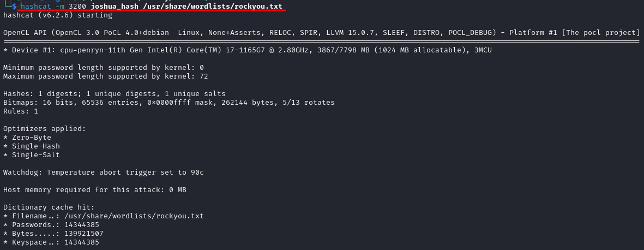
Task: Click the dollar prompt symbol
Action: pyautogui.click(x=14, y=7)
